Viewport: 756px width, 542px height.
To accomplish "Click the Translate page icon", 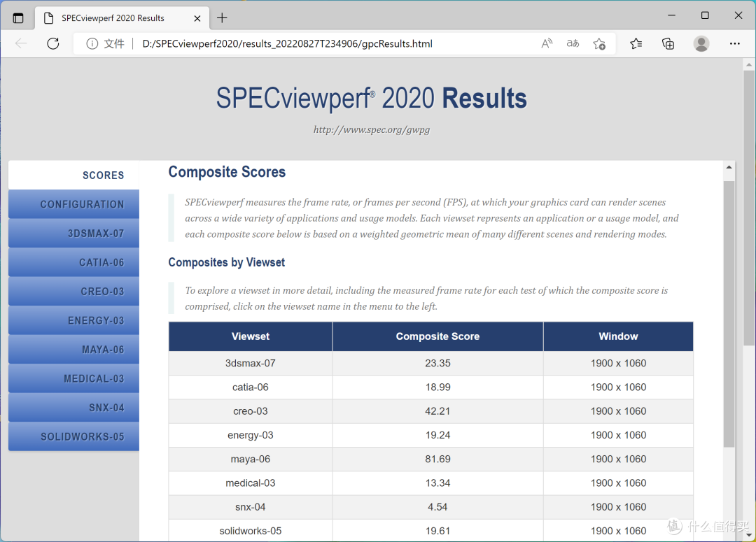I will coord(573,44).
